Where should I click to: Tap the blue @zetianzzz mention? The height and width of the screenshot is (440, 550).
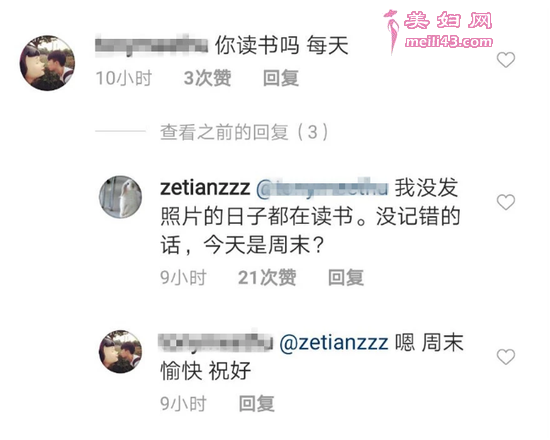point(334,343)
